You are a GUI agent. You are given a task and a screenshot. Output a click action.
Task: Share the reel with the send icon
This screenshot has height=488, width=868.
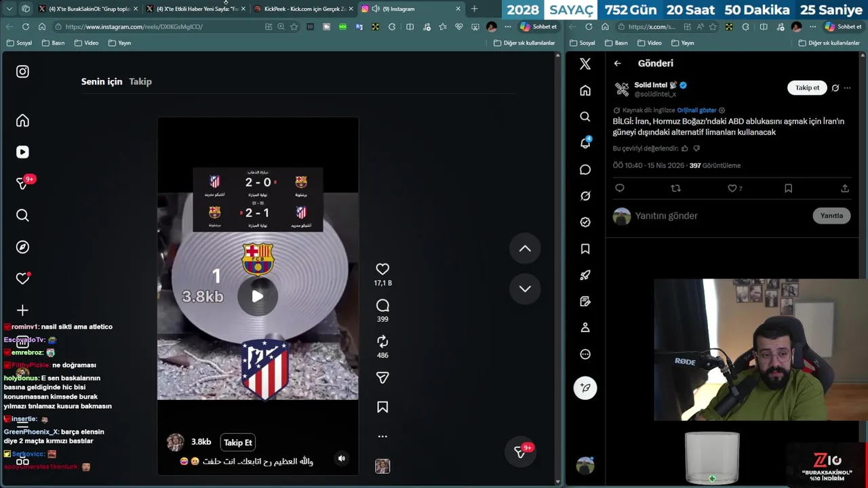(382, 378)
